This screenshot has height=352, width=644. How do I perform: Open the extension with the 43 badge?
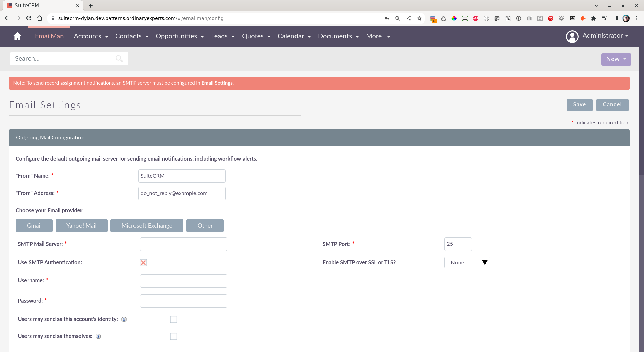click(433, 19)
